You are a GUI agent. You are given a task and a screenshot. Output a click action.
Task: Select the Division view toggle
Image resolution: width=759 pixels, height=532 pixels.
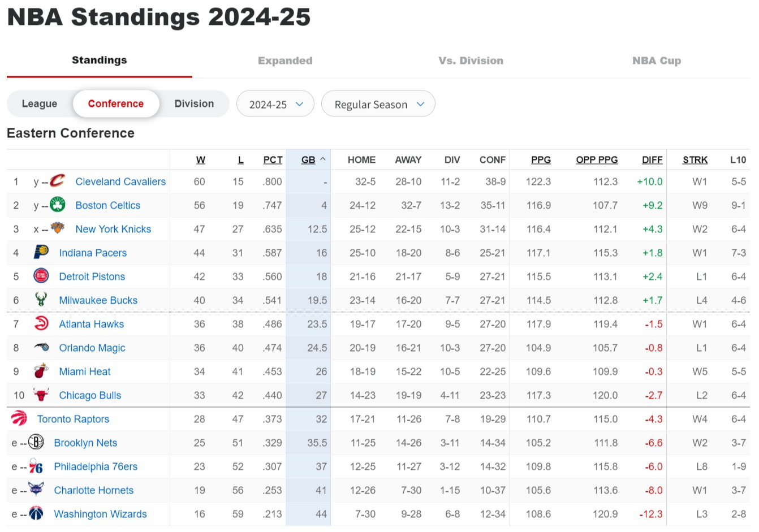(194, 103)
